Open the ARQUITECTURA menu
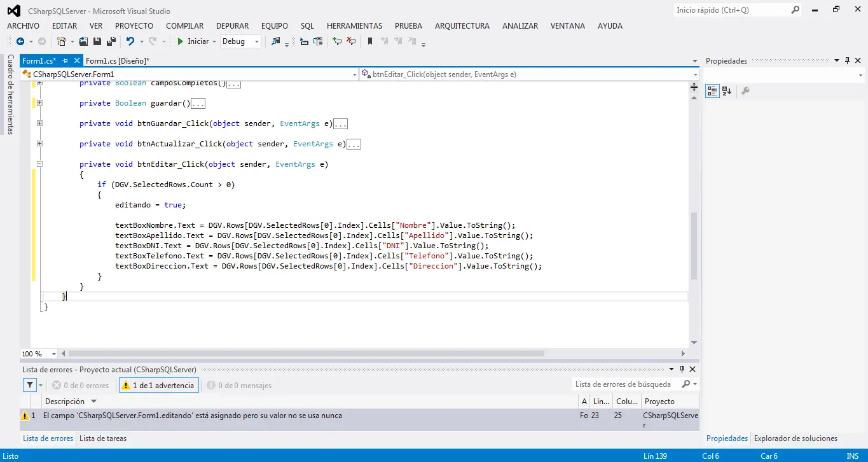This screenshot has height=462, width=868. [x=462, y=26]
